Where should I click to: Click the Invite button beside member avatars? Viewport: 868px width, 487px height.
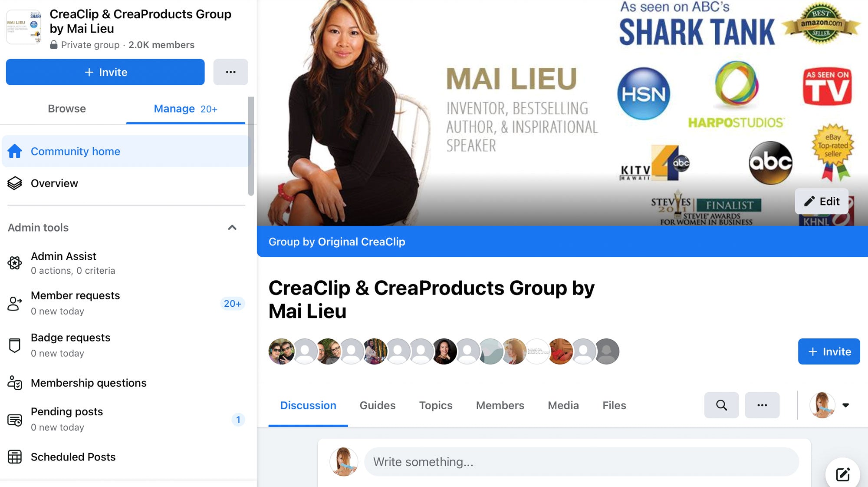[x=829, y=351]
